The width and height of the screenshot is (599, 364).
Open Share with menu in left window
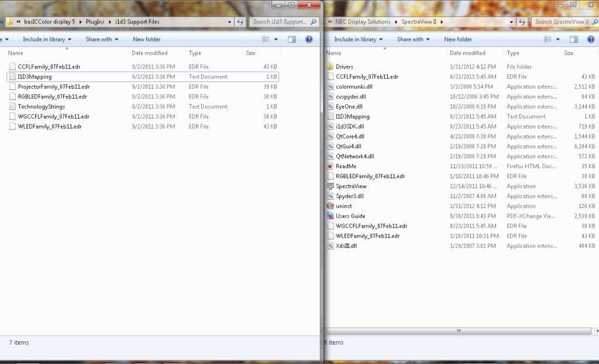(x=102, y=39)
